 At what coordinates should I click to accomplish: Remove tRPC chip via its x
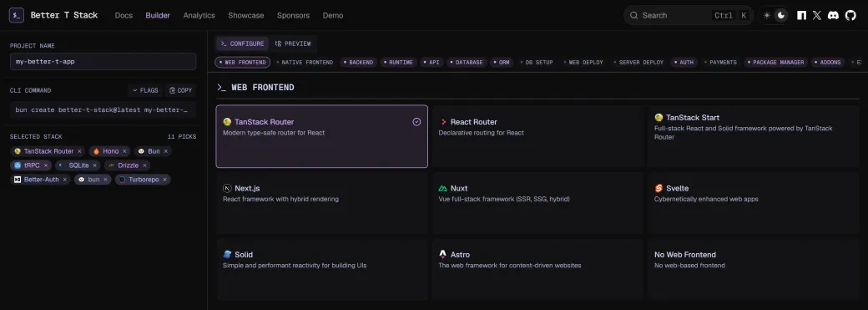coord(46,165)
